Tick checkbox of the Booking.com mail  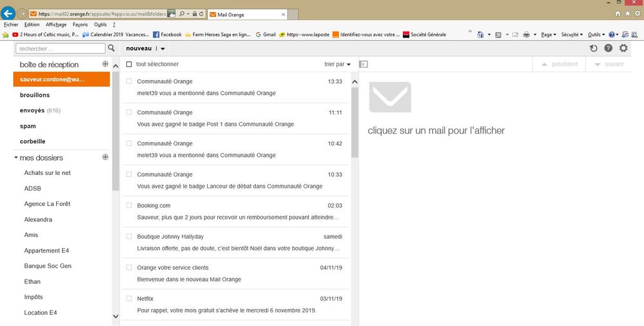coord(129,205)
